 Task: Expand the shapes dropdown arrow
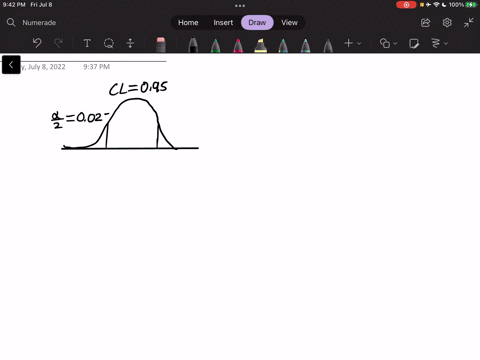[x=395, y=43]
